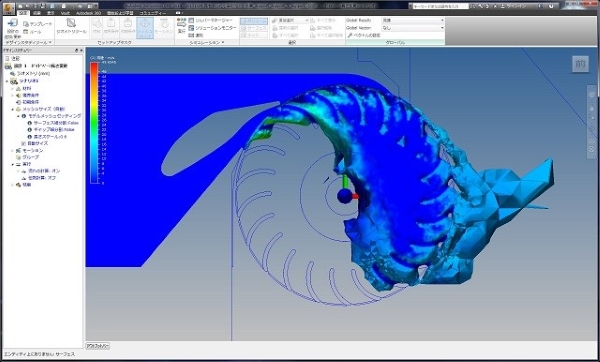The height and width of the screenshot is (362, 600).
Task: Click the velocity color legend bar
Action: click(x=94, y=123)
